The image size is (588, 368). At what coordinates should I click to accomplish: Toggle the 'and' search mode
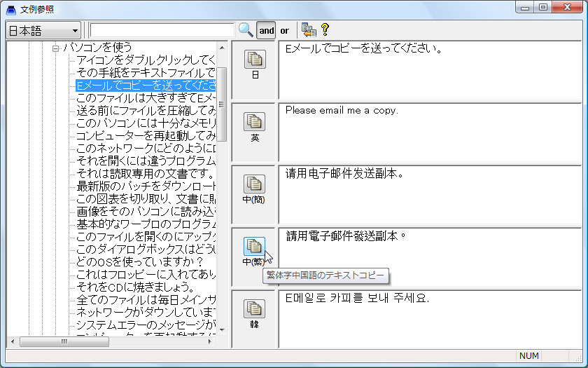click(266, 30)
